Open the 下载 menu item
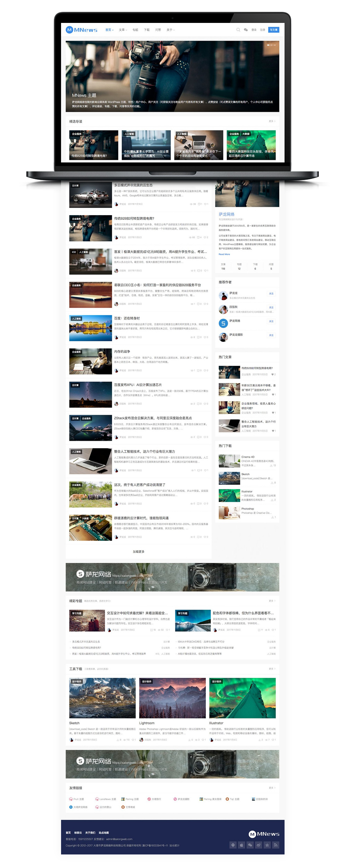 tap(147, 30)
